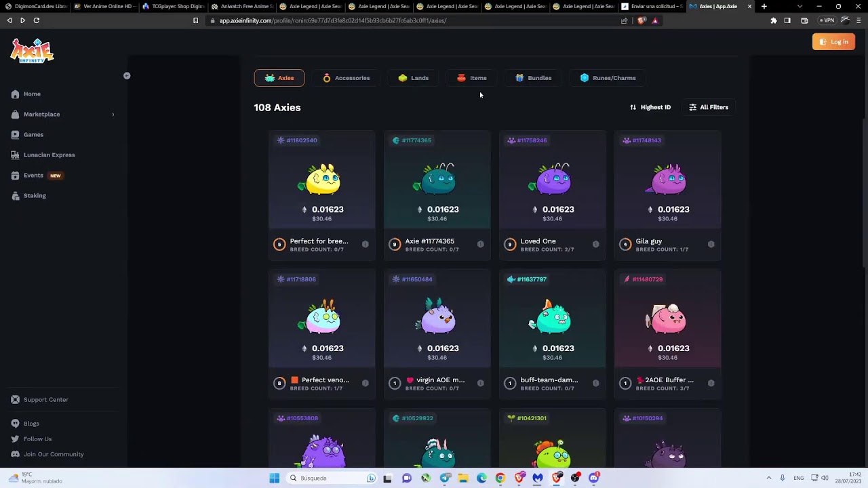
Task: Click the Log in button
Action: pyautogui.click(x=833, y=42)
